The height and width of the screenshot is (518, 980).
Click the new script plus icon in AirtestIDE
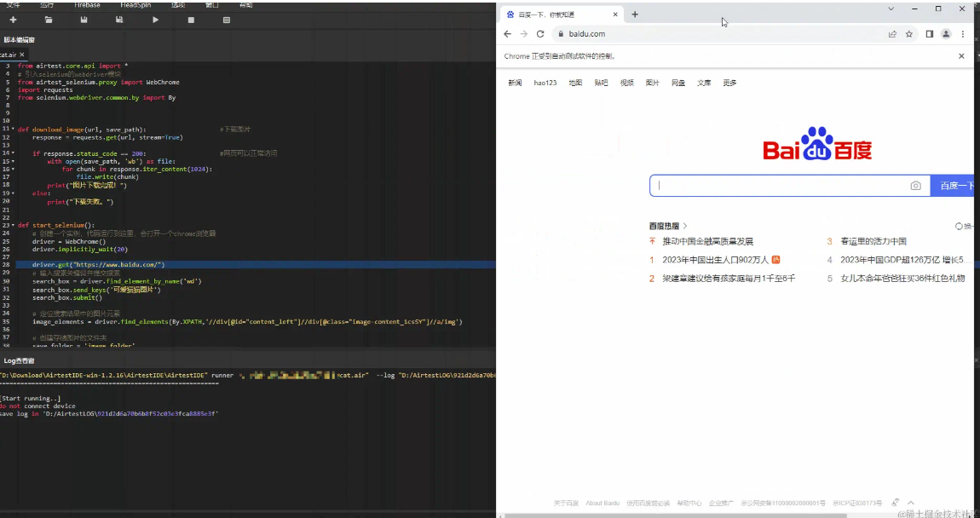13,20
